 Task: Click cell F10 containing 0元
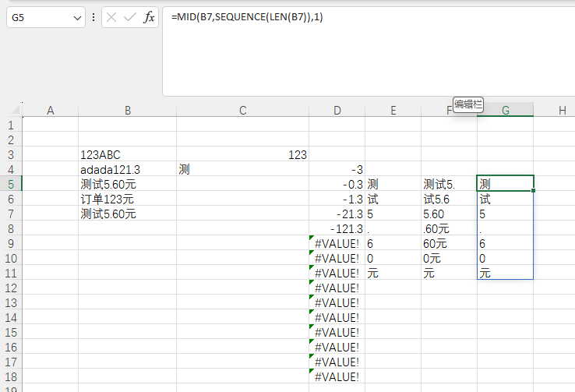(x=450, y=259)
